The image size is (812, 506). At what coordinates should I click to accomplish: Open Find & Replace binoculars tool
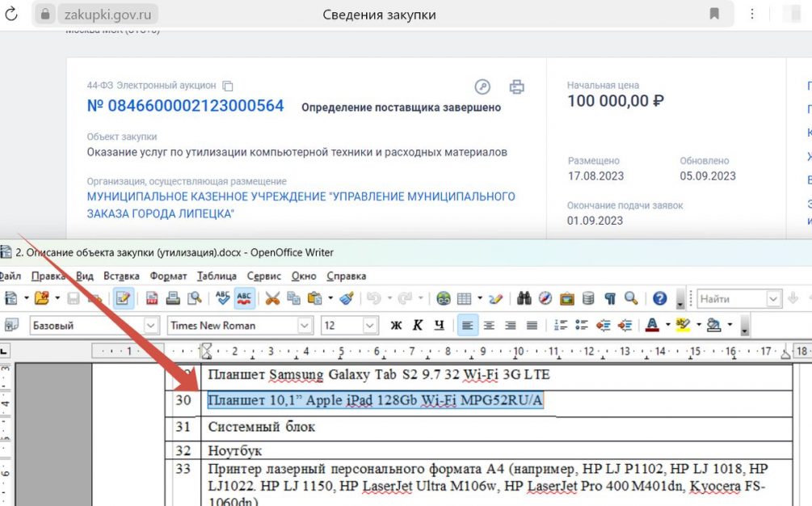coord(524,298)
